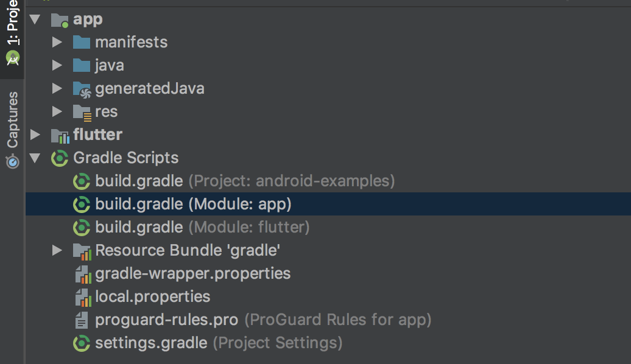The width and height of the screenshot is (631, 364).
Task: Select the java folder label
Action: pos(110,66)
